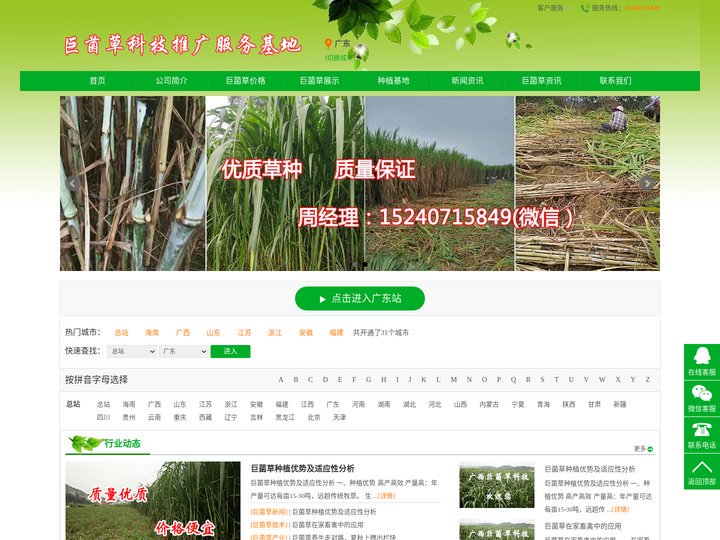Viewport: 720px width, 540px height.
Task: Open 公司简介 navigation item
Action: click(x=171, y=81)
